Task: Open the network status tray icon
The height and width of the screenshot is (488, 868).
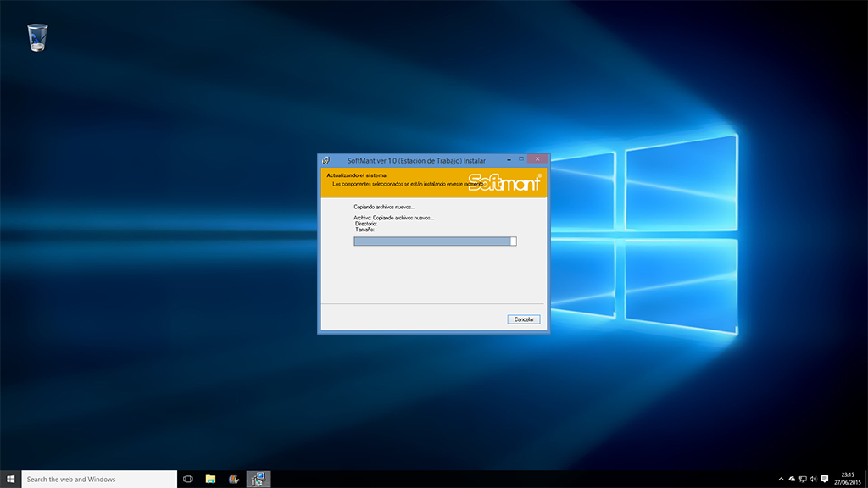Action: (803, 479)
